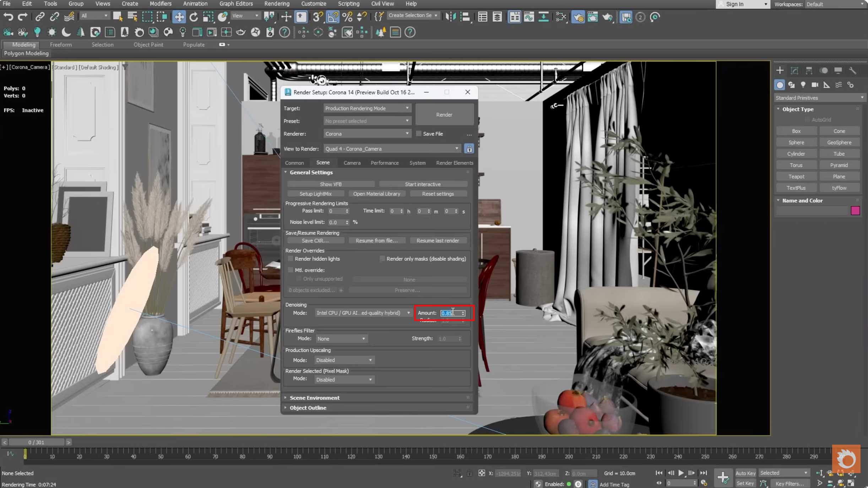Enable the Mtl. override checkbox
The height and width of the screenshot is (488, 868).
coord(291,270)
